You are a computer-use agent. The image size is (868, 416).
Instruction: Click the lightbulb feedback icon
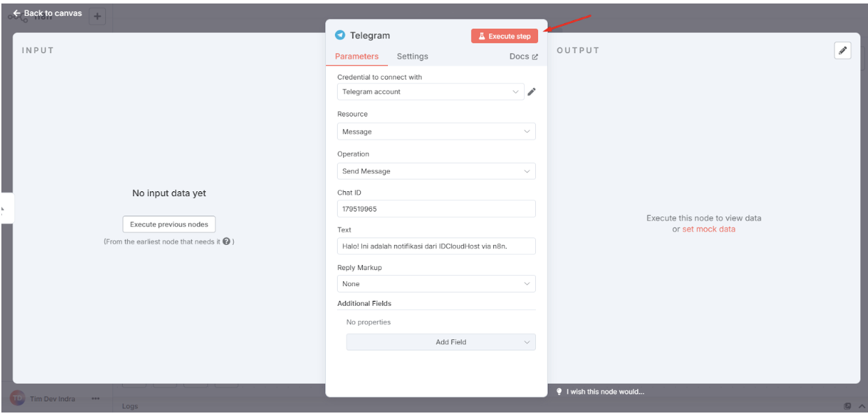[x=559, y=392]
